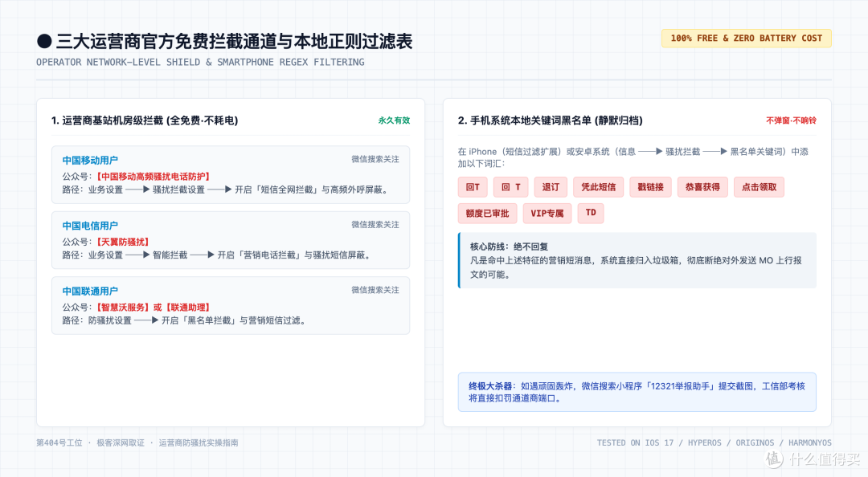Click the '恭喜获得' keyword tag
This screenshot has width=868, height=477.
(702, 187)
